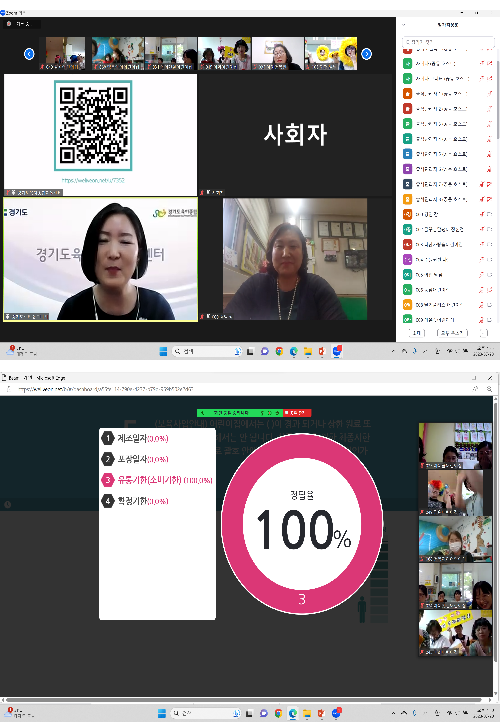Screen dimensions: 501x724
Task: Click the participant search field in Zoom panel
Action: click(448, 42)
